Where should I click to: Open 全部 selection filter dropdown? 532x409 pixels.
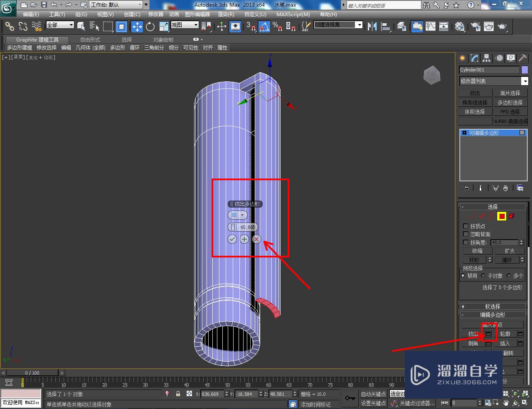(60, 25)
